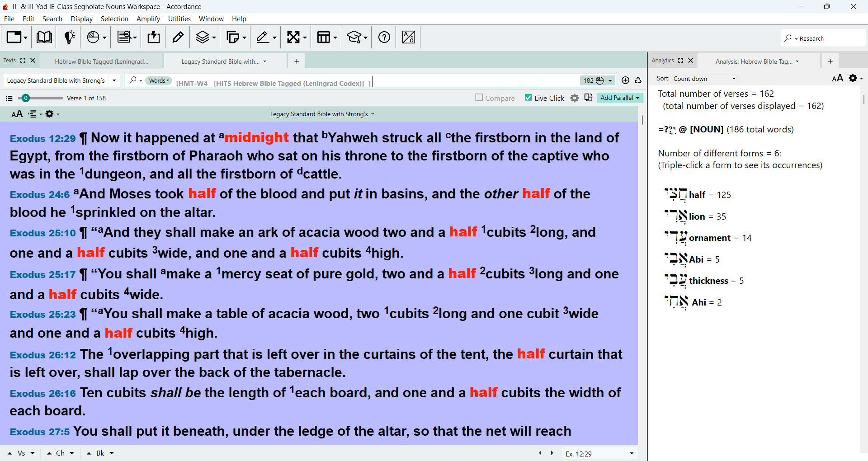This screenshot has height=461, width=868.
Task: Click the Ex. 12:29 go-to verse field
Action: (593, 453)
